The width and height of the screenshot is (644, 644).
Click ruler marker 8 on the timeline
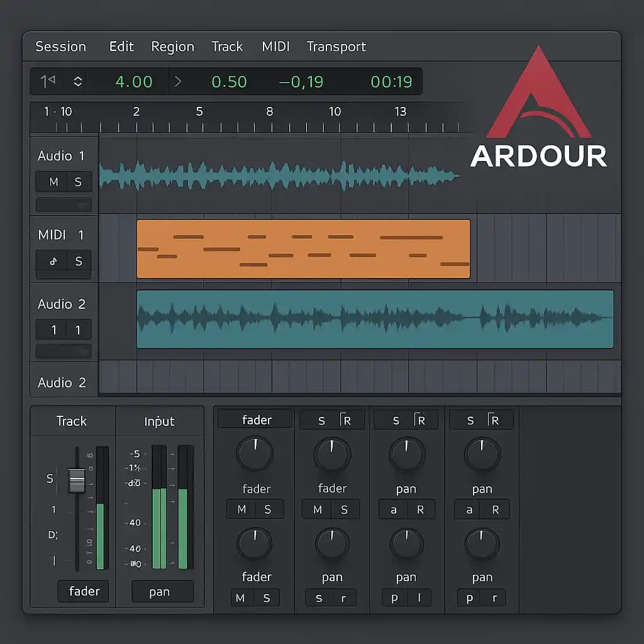tap(269, 111)
